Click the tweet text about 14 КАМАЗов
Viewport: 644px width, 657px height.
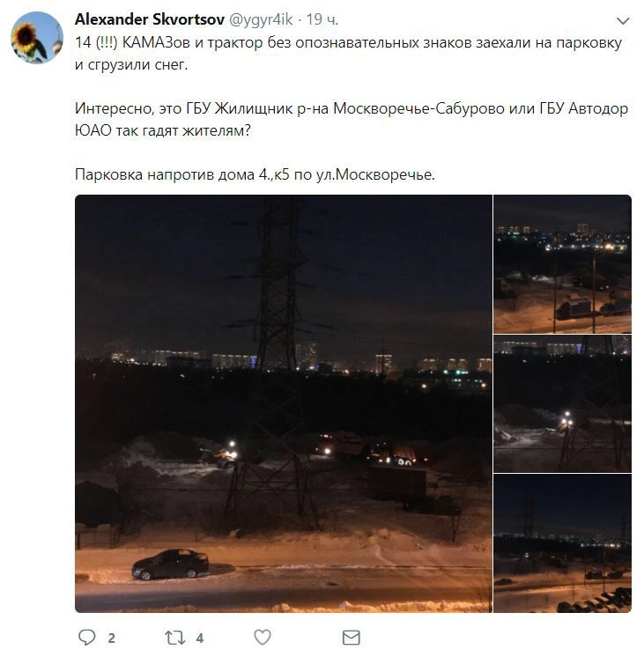pyautogui.click(x=348, y=53)
